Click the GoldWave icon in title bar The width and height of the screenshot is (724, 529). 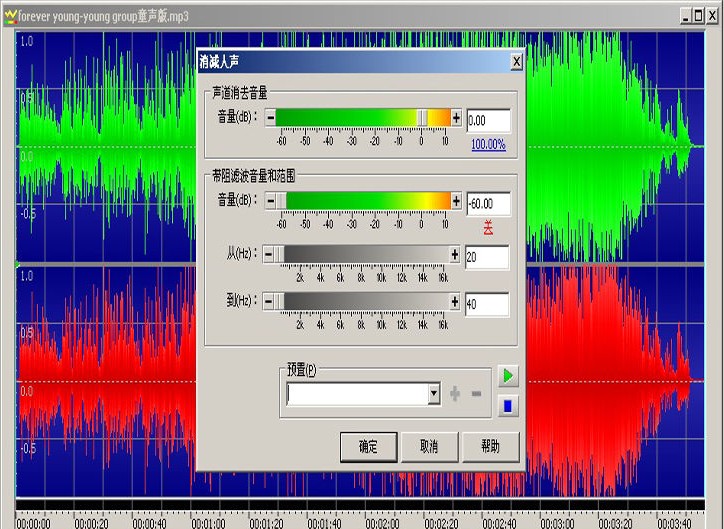[10, 17]
